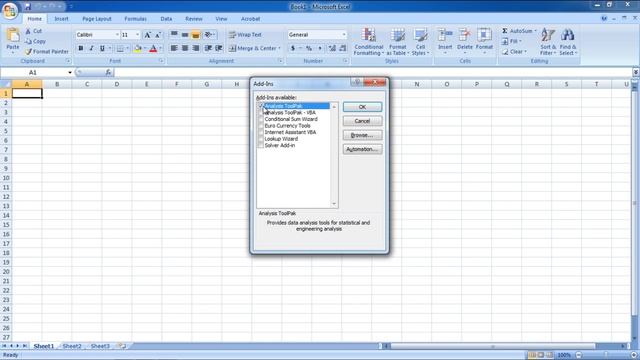Click the Cut scissors icon
This screenshot has height=360, width=640.
coord(28,31)
